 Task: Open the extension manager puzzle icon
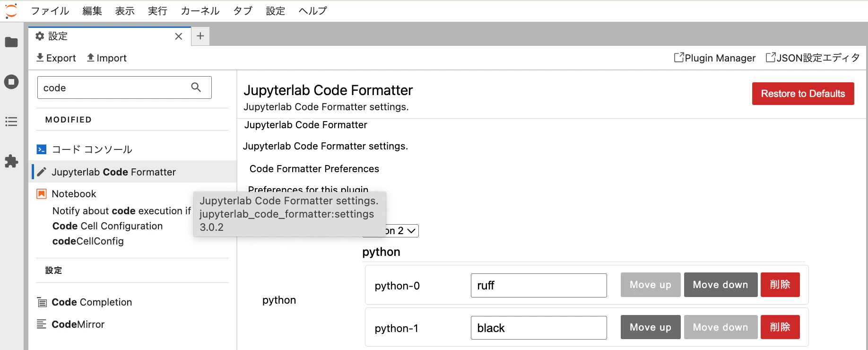(x=11, y=161)
